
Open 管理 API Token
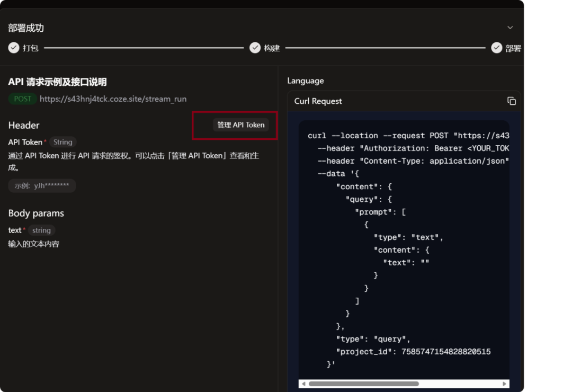pyautogui.click(x=240, y=125)
